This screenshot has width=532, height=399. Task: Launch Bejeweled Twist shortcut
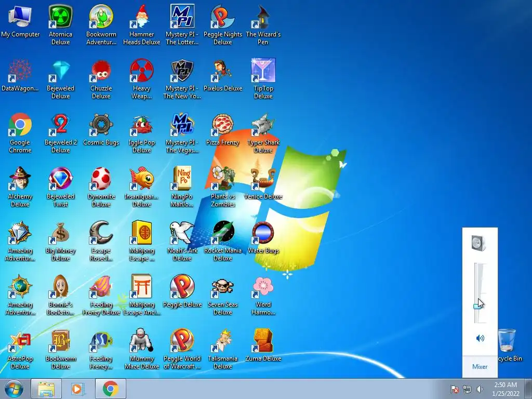tap(60, 187)
